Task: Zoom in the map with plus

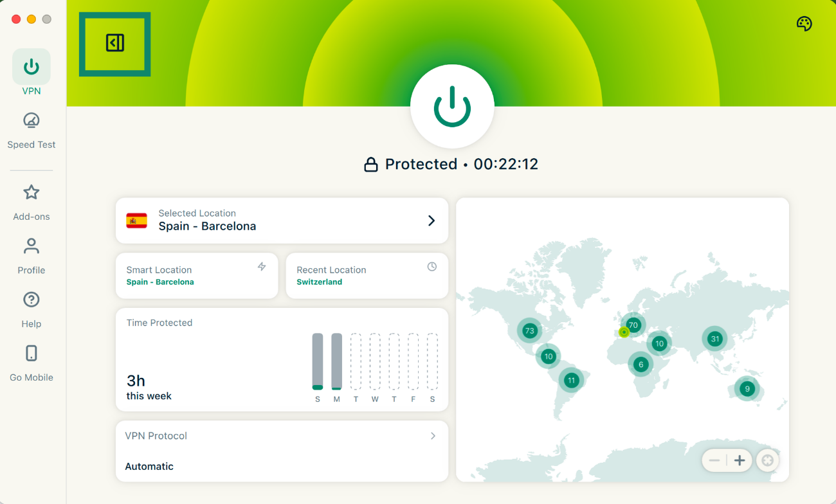Action: 740,460
